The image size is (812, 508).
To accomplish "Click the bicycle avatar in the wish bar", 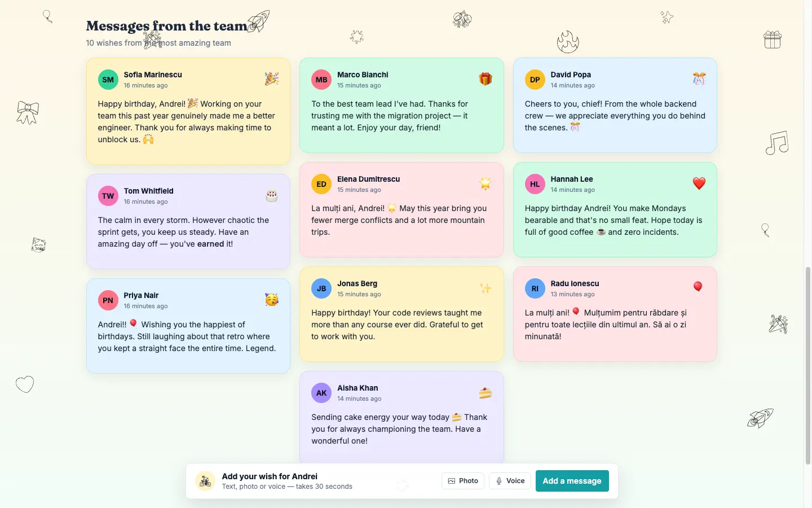I will (x=205, y=481).
